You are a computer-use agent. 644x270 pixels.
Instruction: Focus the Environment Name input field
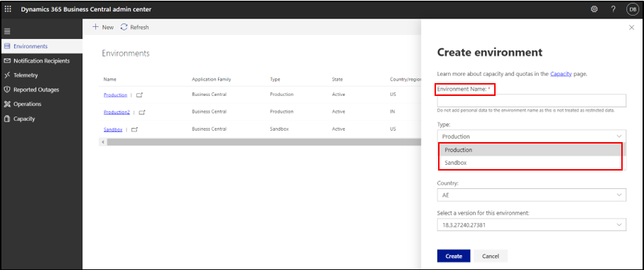pos(532,101)
